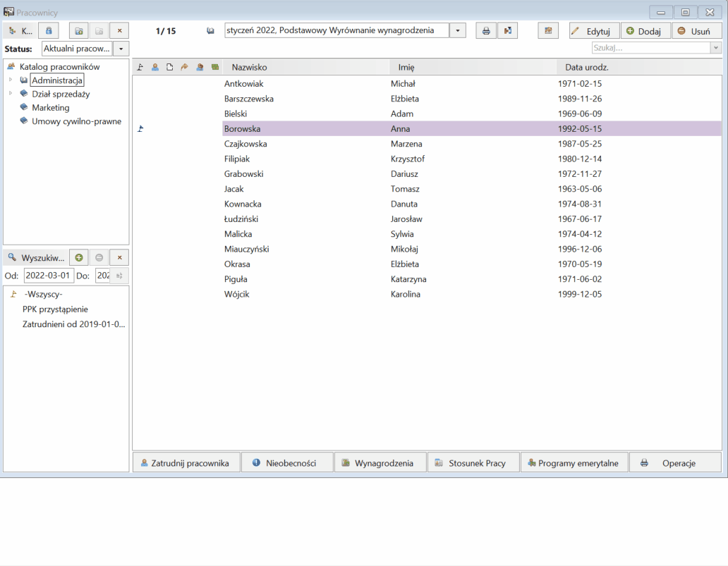Open the Szukaj search history dropdown

tap(715, 48)
